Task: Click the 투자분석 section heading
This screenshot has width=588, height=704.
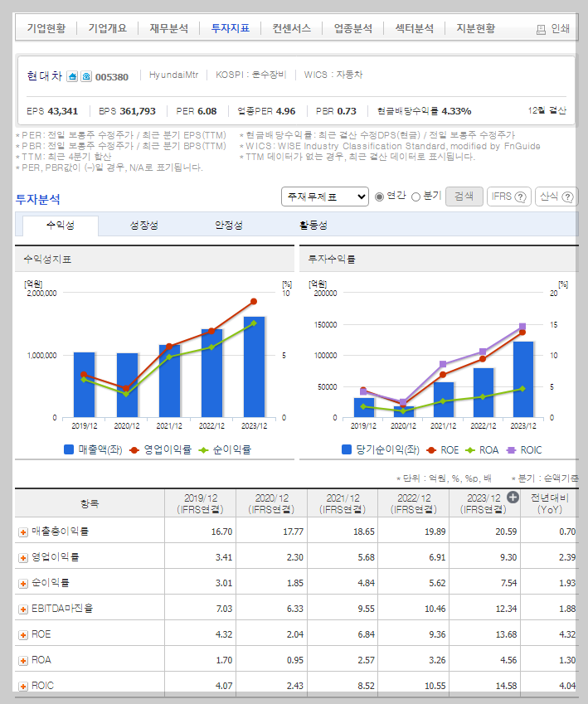Action: coord(37,199)
